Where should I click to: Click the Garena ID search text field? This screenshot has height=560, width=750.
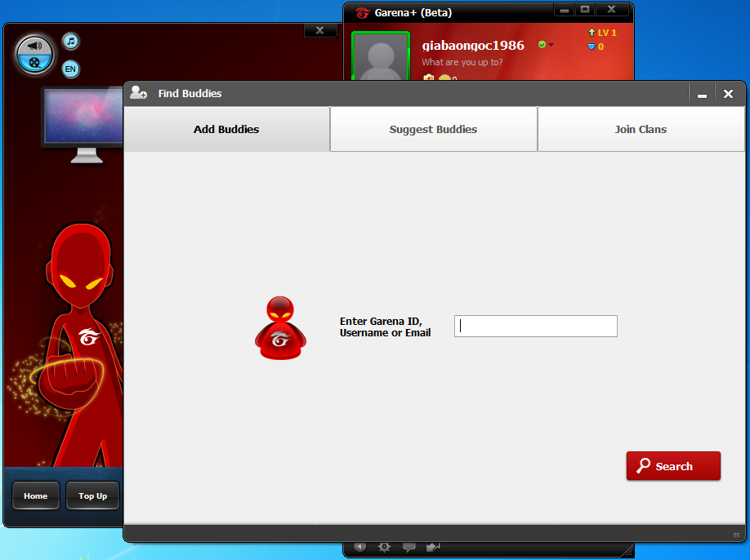tap(535, 327)
